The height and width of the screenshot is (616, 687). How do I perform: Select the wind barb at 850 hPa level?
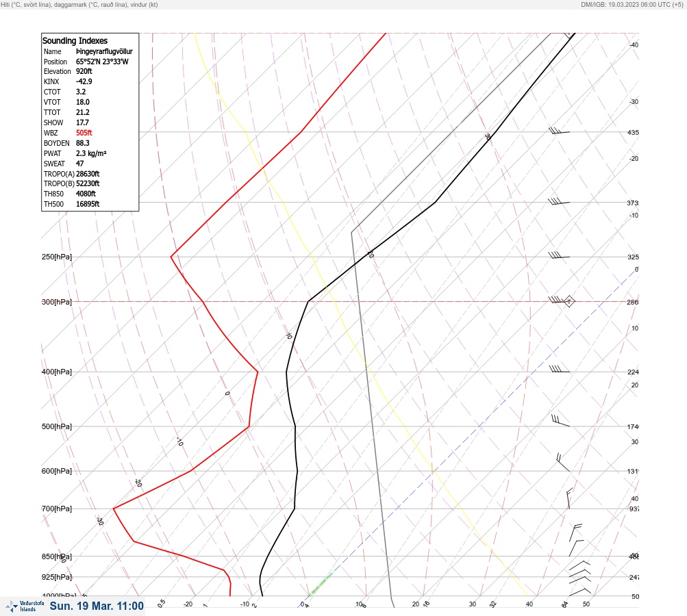point(577,548)
